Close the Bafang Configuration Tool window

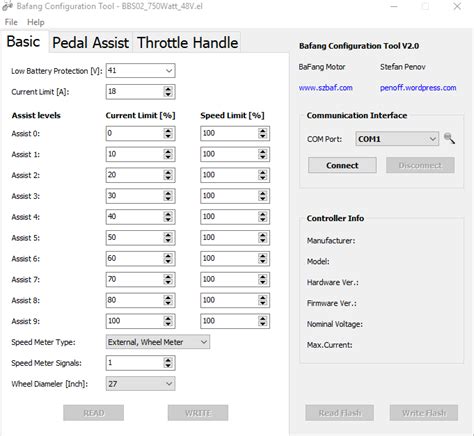click(x=457, y=6)
